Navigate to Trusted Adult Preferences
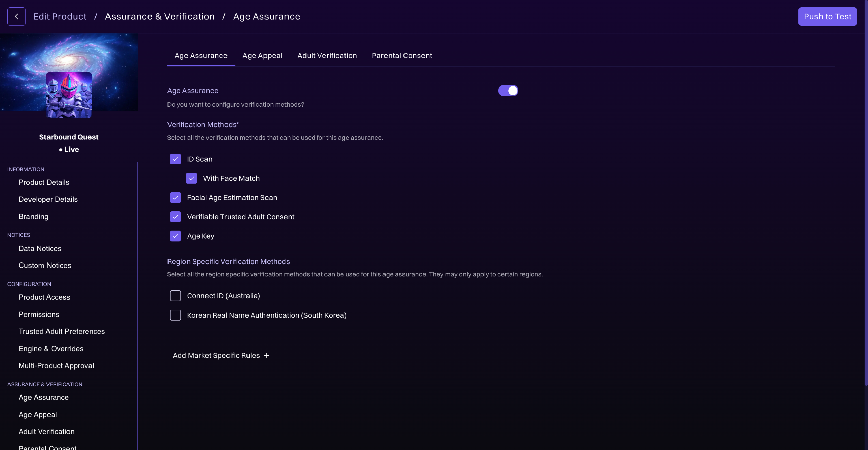This screenshot has height=450, width=868. tap(62, 331)
